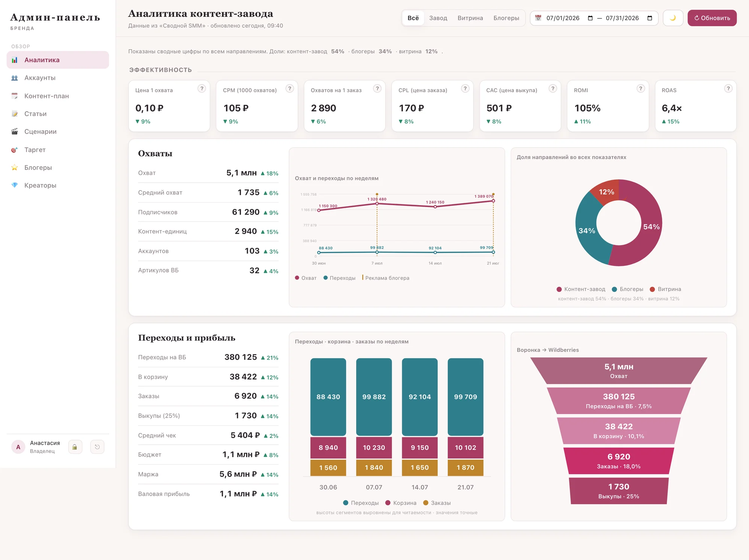Screen dimensions: 749x560
Task: Open the end date calendar picker
Action: click(650, 18)
